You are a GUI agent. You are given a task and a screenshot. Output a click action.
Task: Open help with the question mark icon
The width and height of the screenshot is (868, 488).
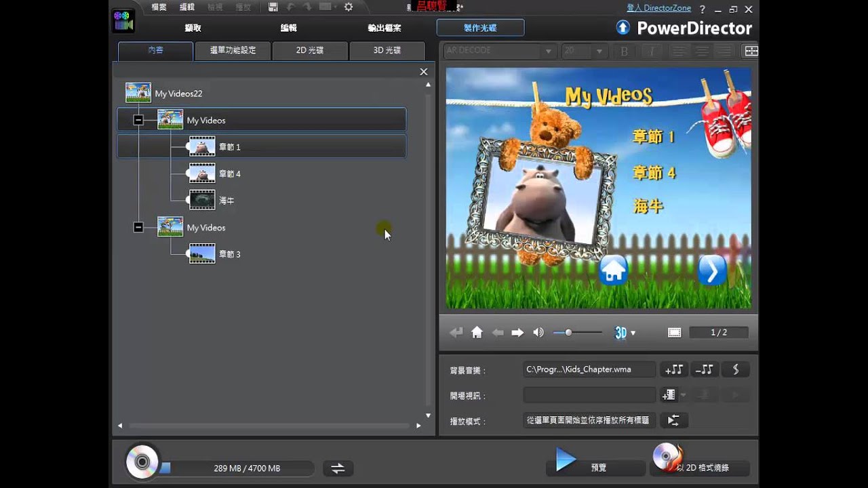pos(703,9)
